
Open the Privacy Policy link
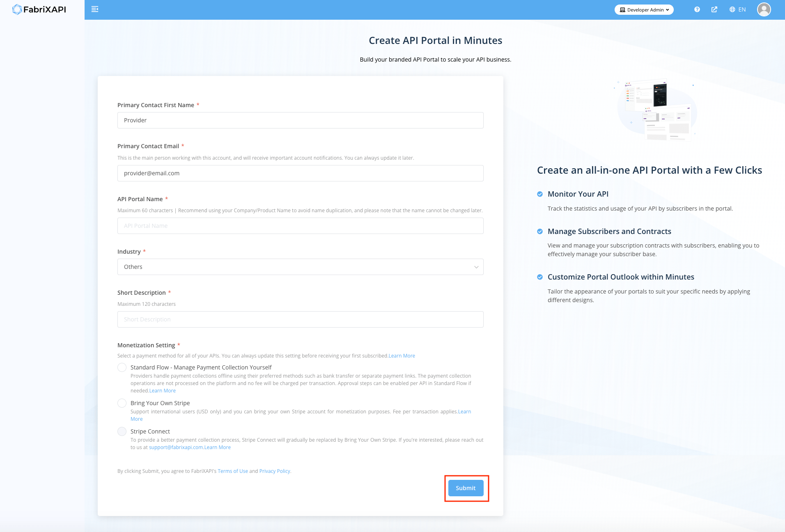[275, 471]
